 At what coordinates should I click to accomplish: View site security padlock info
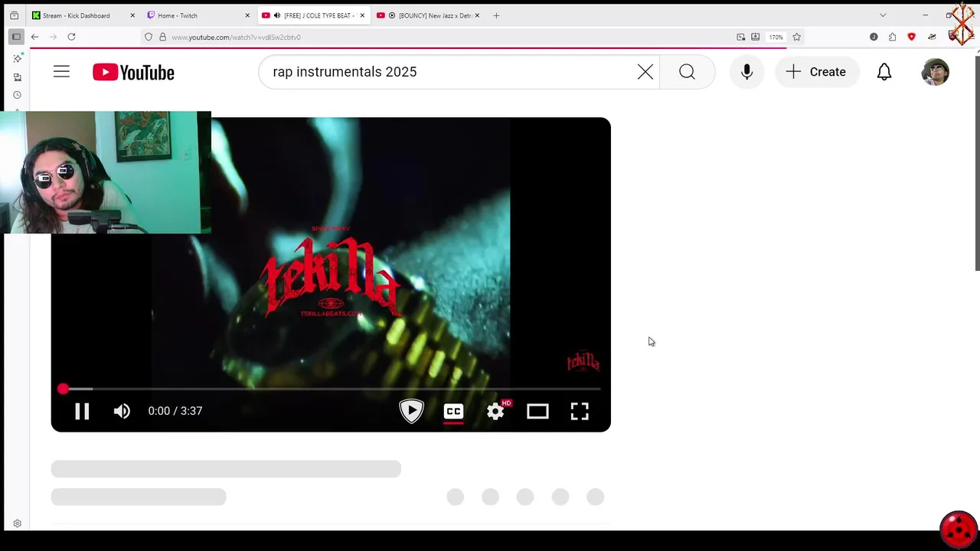pyautogui.click(x=162, y=37)
